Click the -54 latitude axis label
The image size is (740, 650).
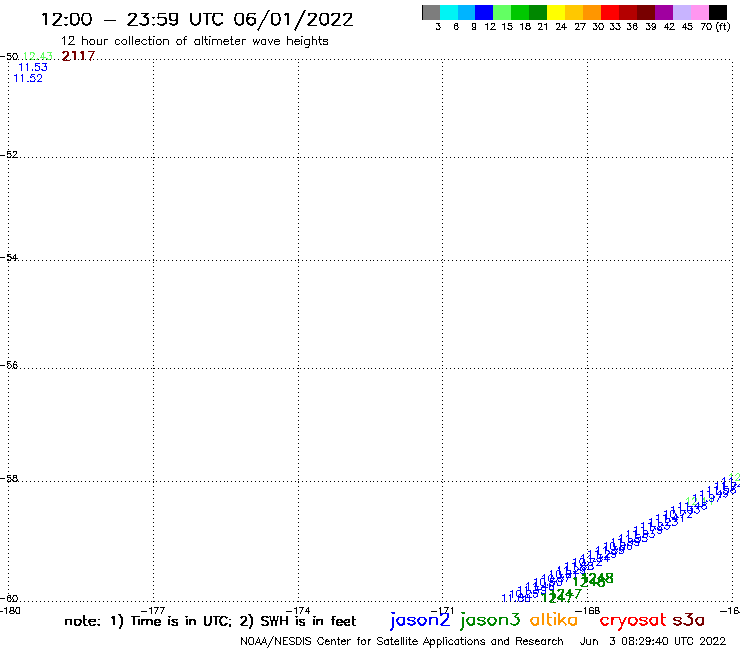(9, 257)
